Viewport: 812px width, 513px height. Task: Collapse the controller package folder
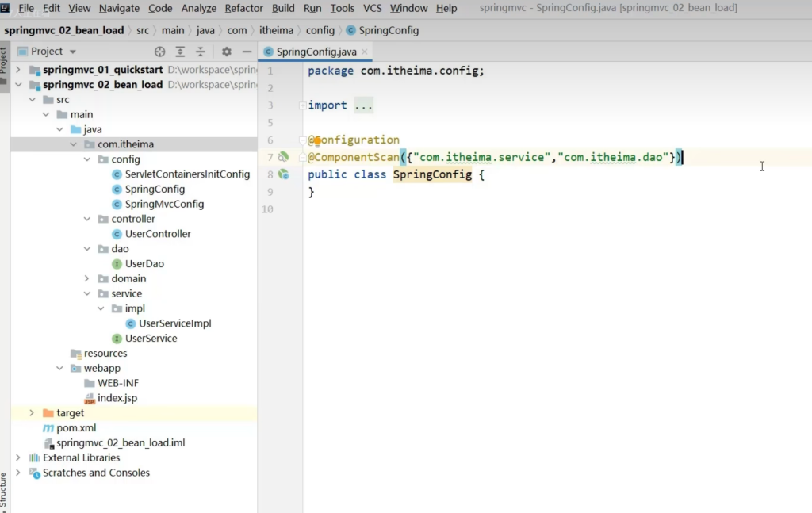(x=87, y=219)
